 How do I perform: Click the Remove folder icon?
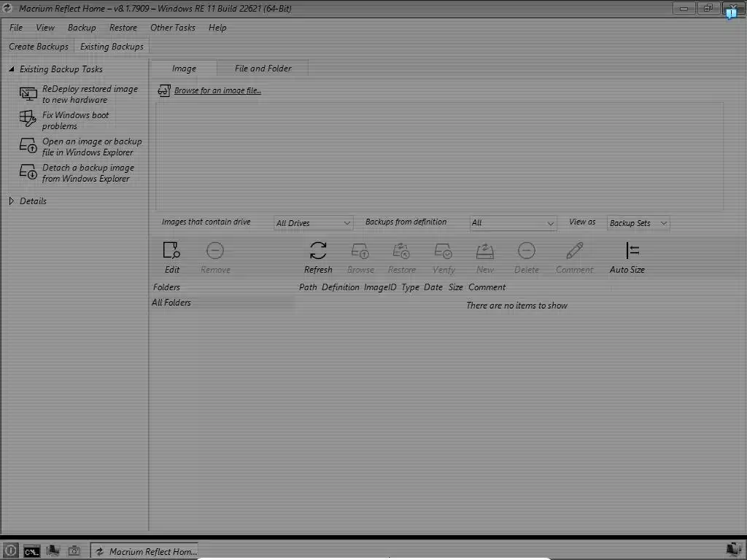click(215, 251)
